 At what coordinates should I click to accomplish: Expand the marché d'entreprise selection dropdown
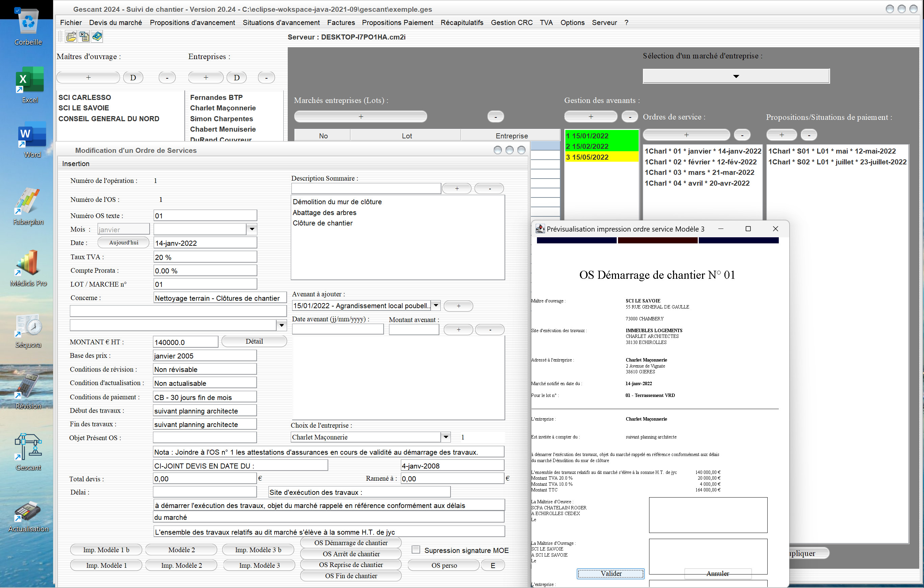[x=736, y=76]
